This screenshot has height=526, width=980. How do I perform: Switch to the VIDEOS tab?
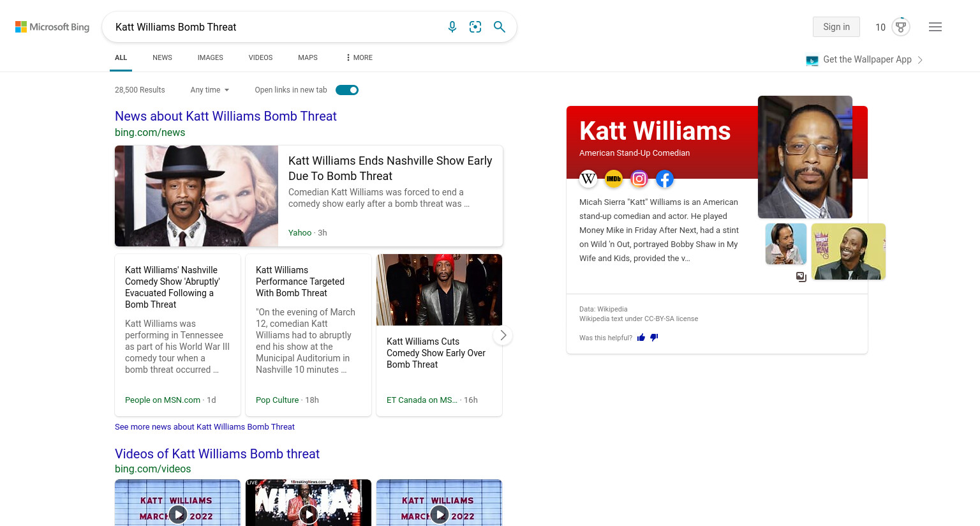[260, 57]
